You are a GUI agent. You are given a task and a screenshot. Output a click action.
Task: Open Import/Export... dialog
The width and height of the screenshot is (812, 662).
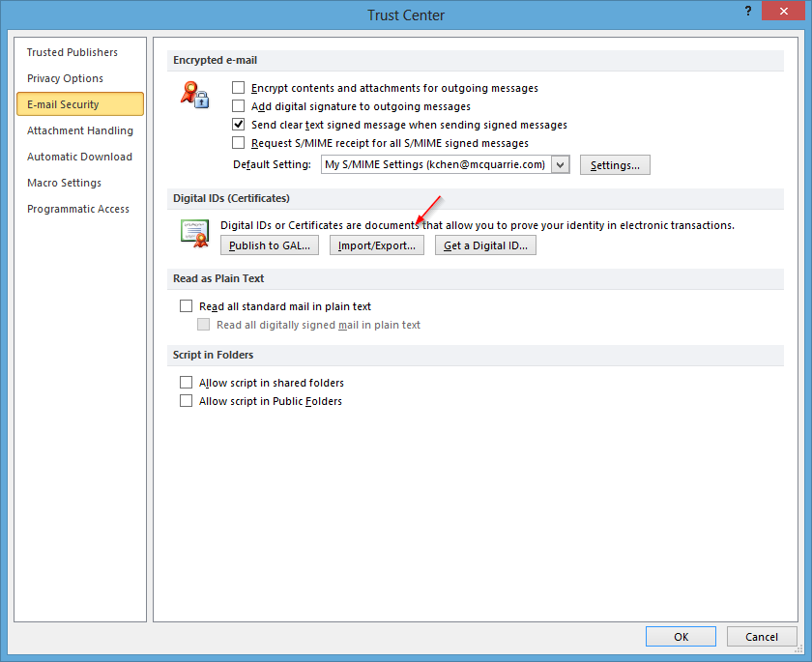pyautogui.click(x=377, y=245)
